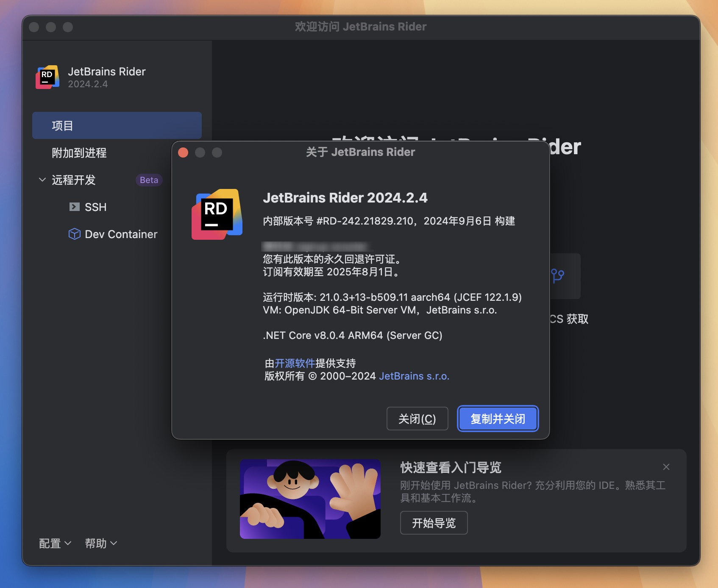This screenshot has width=718, height=588.
Task: Click the Beta badge next to 远程开发
Action: pyautogui.click(x=149, y=180)
